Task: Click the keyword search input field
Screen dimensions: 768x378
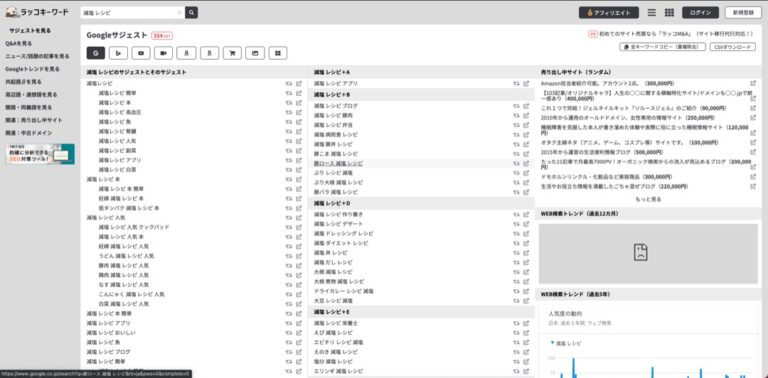Action: pyautogui.click(x=130, y=13)
